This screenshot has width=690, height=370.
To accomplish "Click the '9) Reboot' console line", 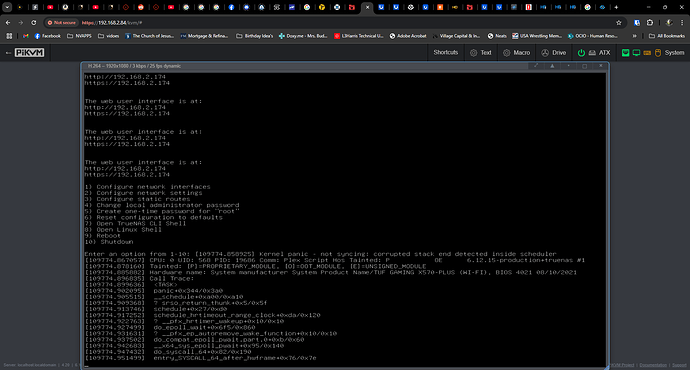I will tap(103, 236).
